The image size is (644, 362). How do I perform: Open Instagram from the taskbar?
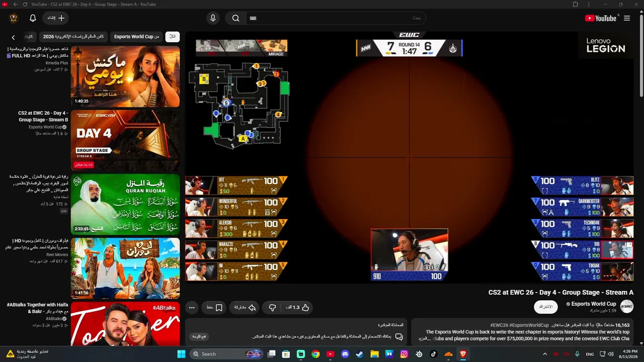point(404,354)
